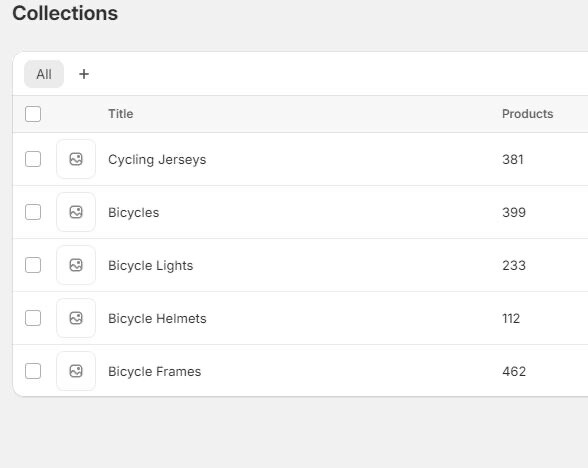
Task: Open the Cycling Jerseys collection
Action: click(157, 160)
